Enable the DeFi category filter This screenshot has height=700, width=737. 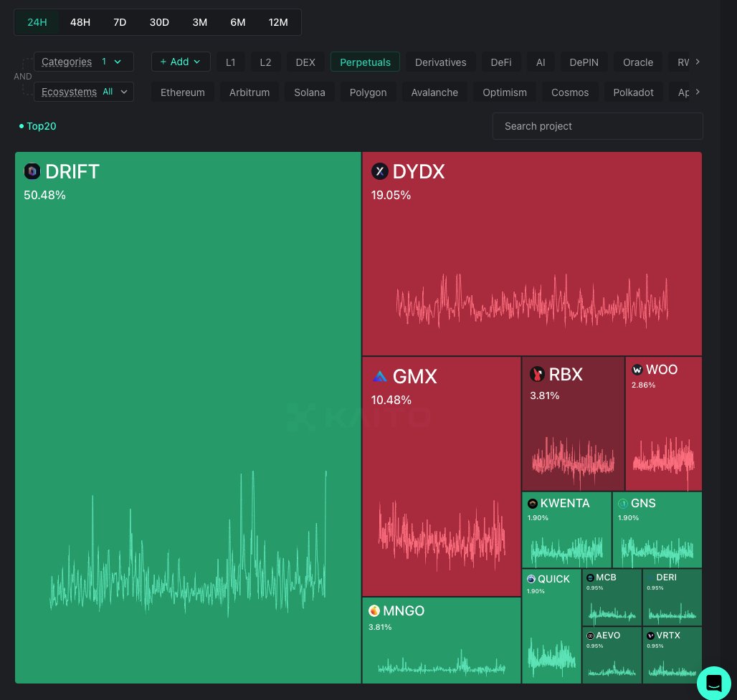coord(500,62)
